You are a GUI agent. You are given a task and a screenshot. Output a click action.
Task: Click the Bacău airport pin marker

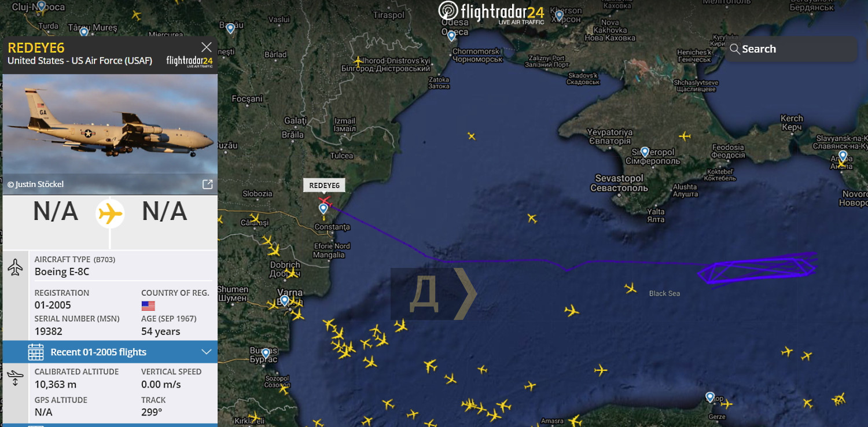230,28
